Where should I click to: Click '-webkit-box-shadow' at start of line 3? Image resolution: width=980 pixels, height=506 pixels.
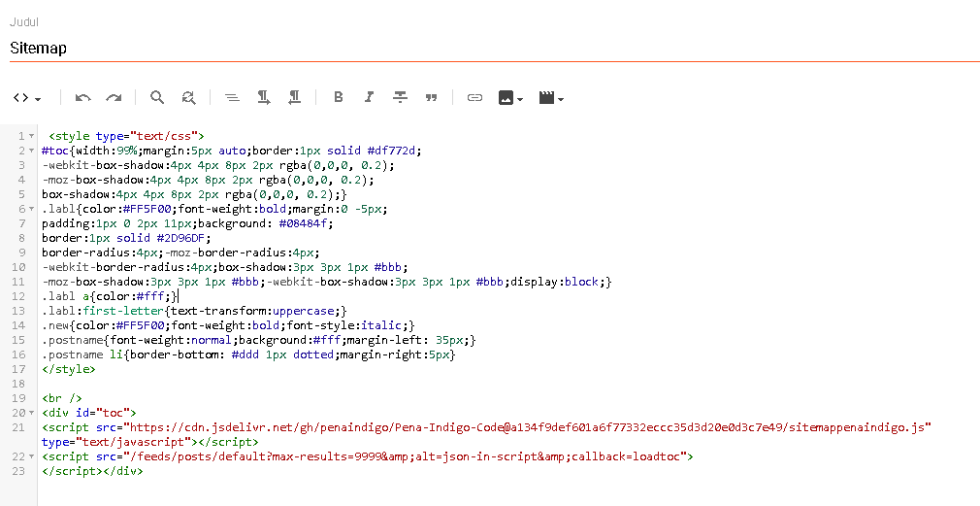tap(103, 165)
